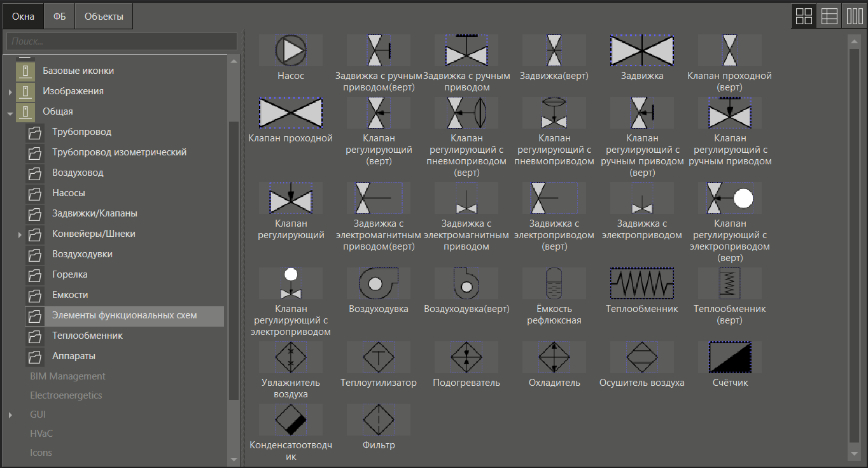Screen dimensions: 868x468
Task: Select the Теплообменник heat exchanger symbol
Action: pyautogui.click(x=642, y=283)
